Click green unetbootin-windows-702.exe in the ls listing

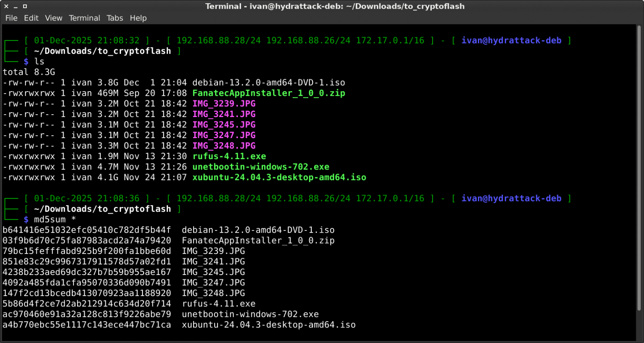tap(261, 167)
